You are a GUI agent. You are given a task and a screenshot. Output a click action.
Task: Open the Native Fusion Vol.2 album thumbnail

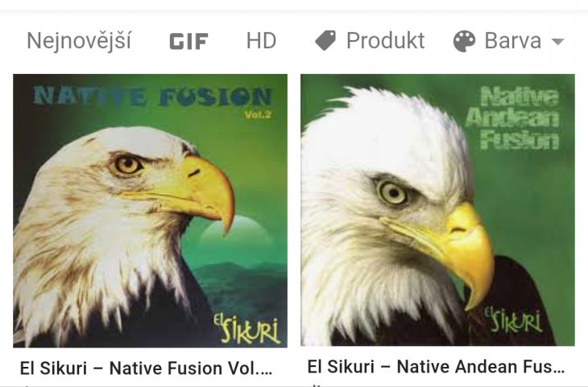(151, 211)
